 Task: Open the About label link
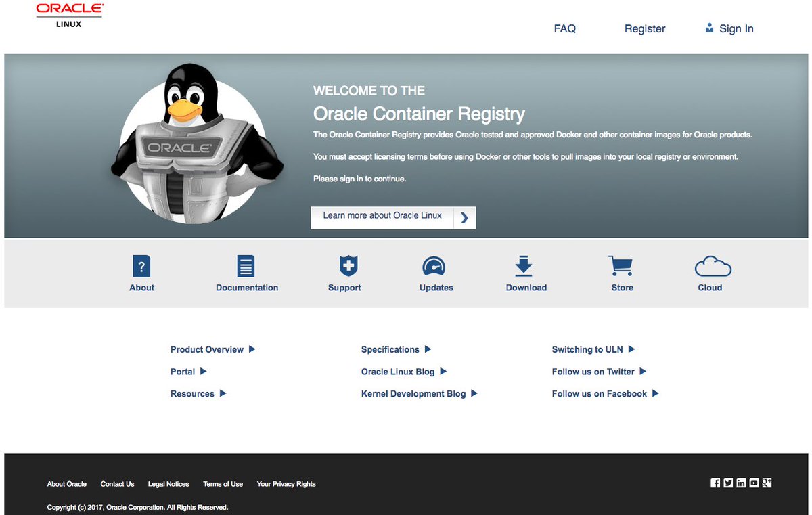[x=141, y=288]
